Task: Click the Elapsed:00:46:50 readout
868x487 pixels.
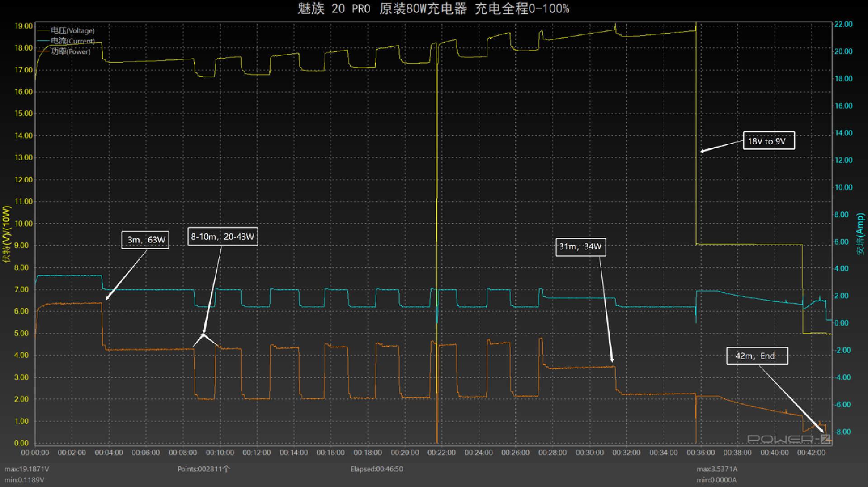Action: 377,469
